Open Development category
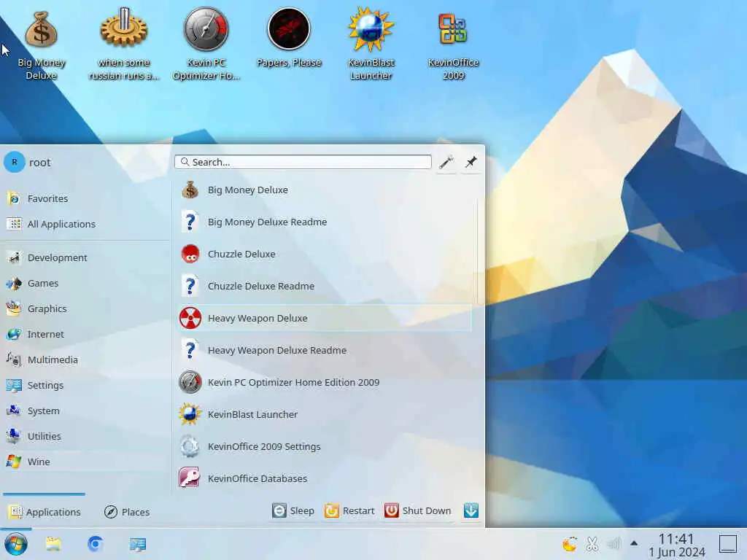The width and height of the screenshot is (747, 560). click(x=86, y=257)
